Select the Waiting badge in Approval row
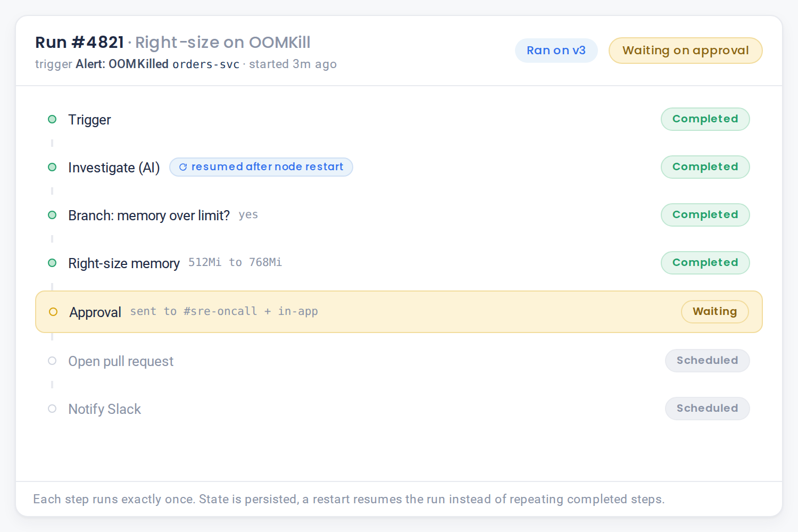 tap(714, 312)
